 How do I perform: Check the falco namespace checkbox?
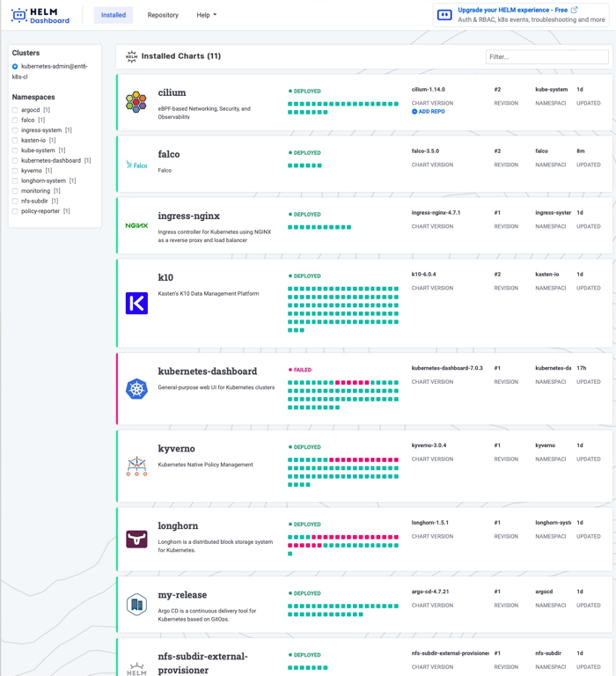(x=15, y=121)
